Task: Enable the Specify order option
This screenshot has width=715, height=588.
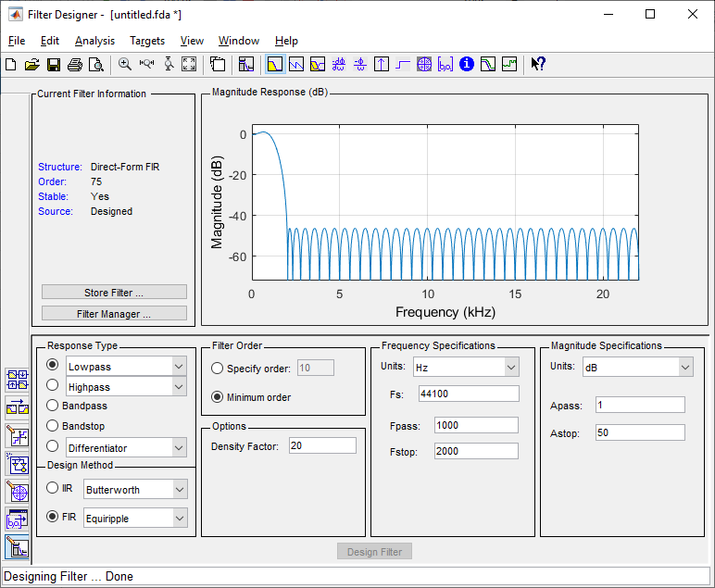Action: click(218, 369)
